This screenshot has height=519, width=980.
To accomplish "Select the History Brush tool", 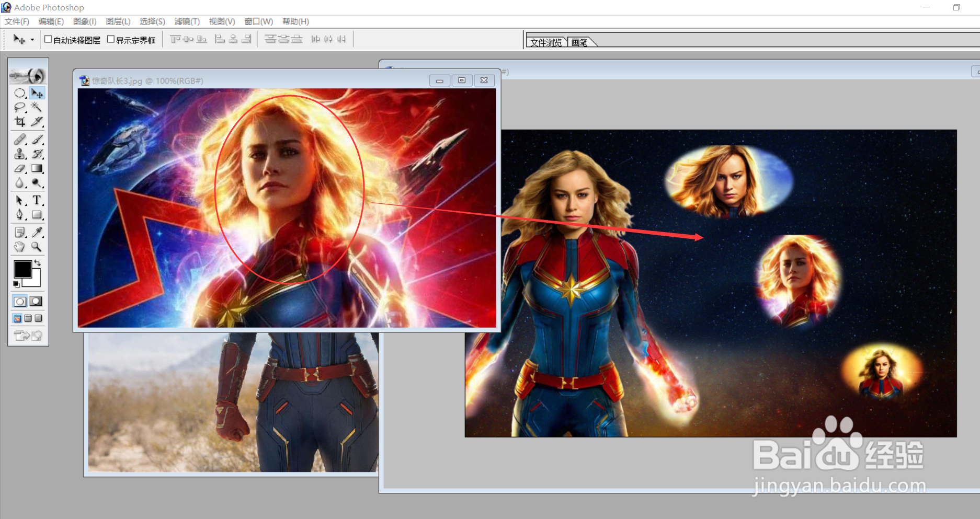I will [37, 154].
